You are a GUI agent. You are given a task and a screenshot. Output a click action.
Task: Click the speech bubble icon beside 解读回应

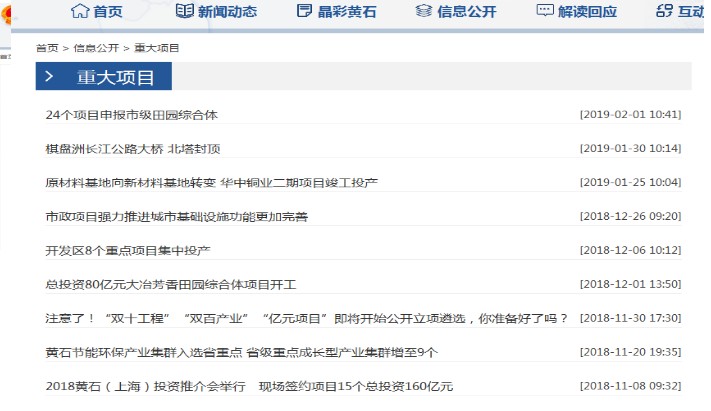(545, 12)
